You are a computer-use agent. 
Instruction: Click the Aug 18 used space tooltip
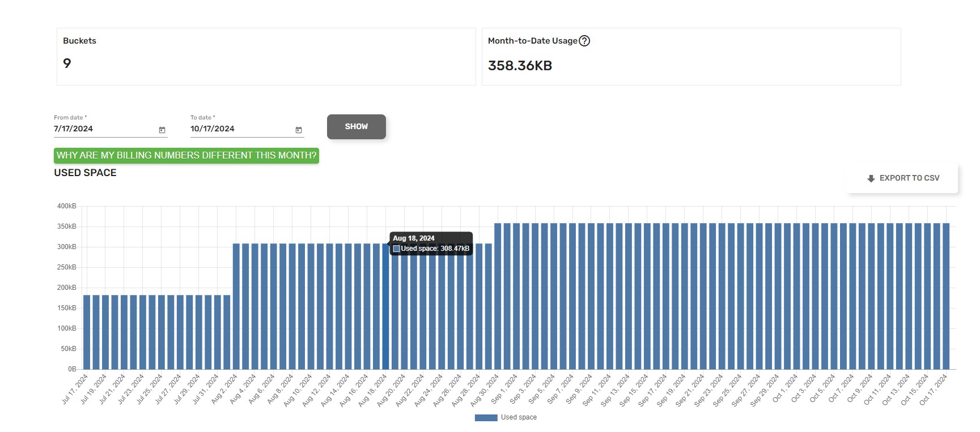(x=431, y=243)
